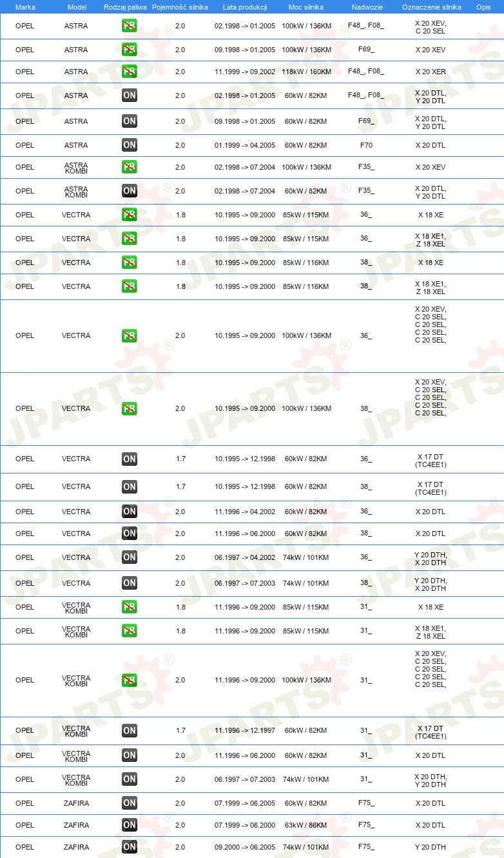Click the ZAFIRA model in the 63kW row
Viewport: 504px width, 858px height.
[x=76, y=825]
